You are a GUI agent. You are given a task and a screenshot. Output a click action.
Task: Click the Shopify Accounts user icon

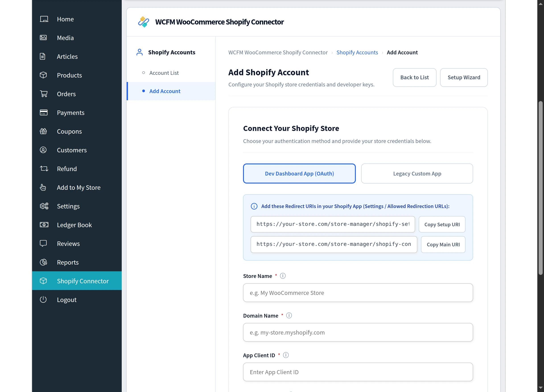coord(139,52)
